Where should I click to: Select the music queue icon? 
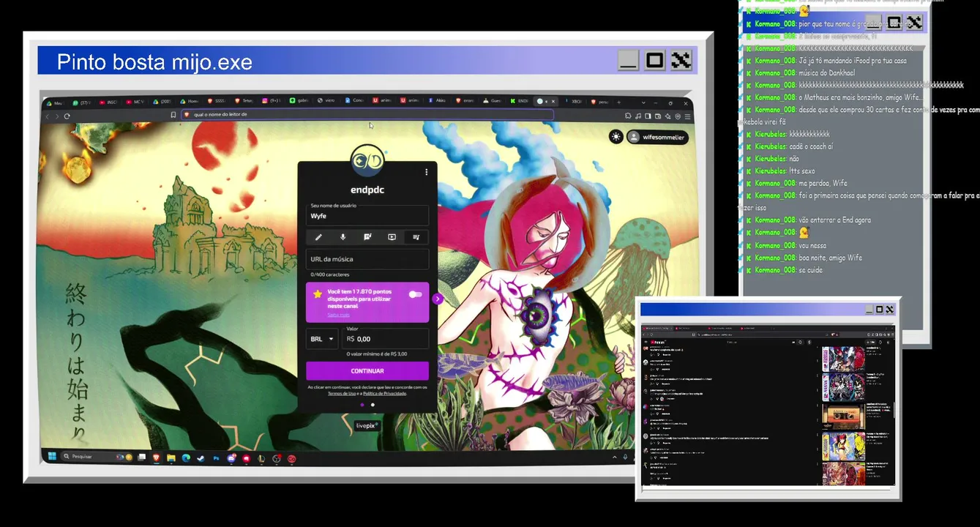point(416,237)
